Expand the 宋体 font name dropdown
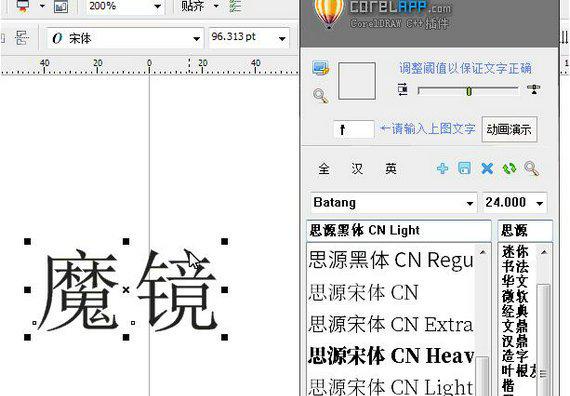 [196, 38]
